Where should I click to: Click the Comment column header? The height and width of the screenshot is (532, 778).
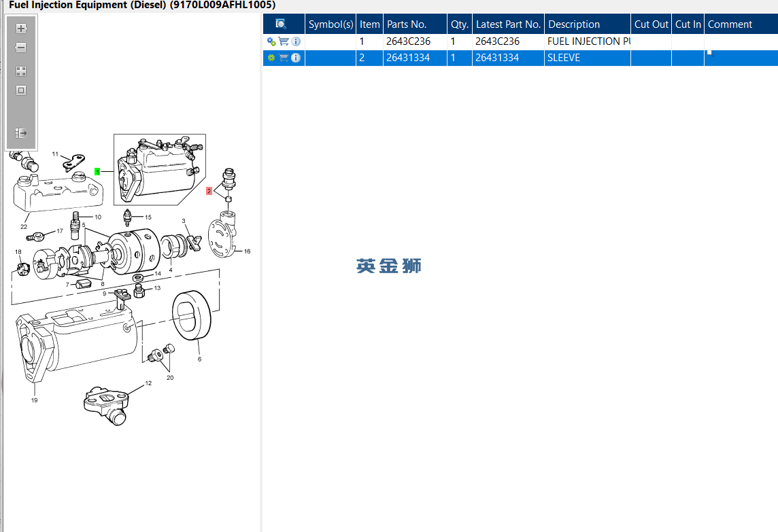(x=741, y=24)
